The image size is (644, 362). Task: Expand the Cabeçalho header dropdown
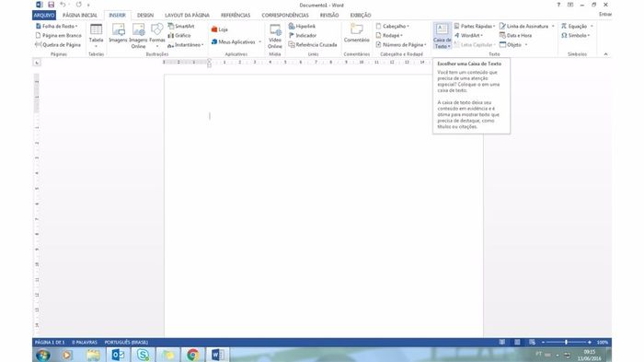pos(392,26)
